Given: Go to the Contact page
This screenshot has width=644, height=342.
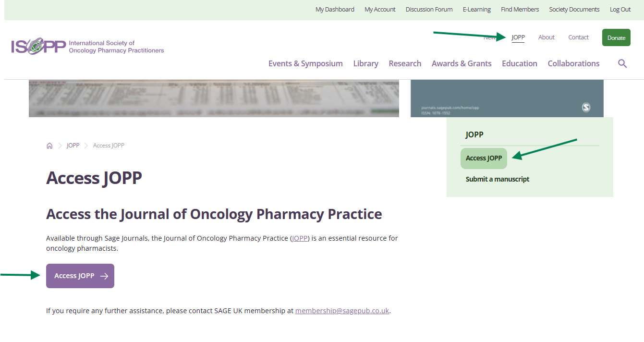Looking at the screenshot, I should 578,37.
